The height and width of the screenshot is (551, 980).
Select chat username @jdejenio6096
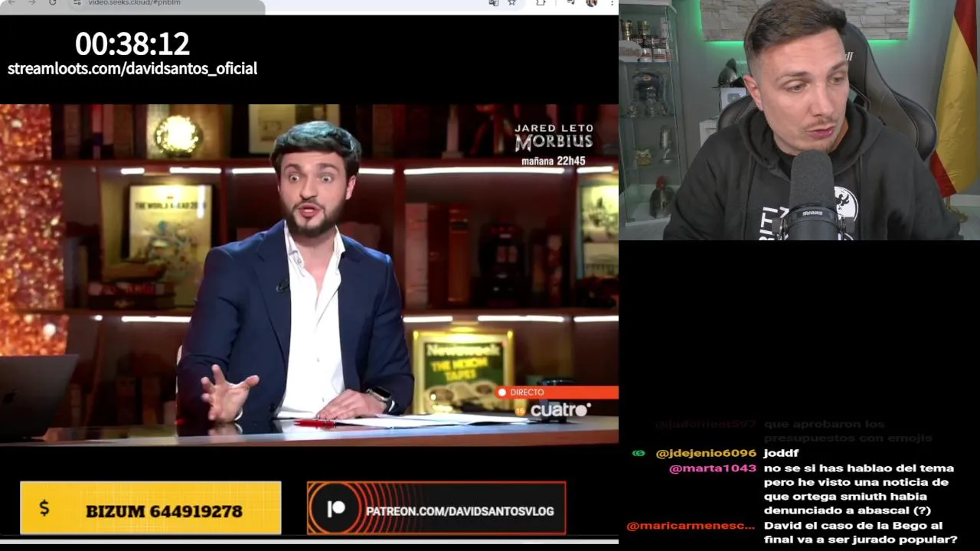pos(706,453)
